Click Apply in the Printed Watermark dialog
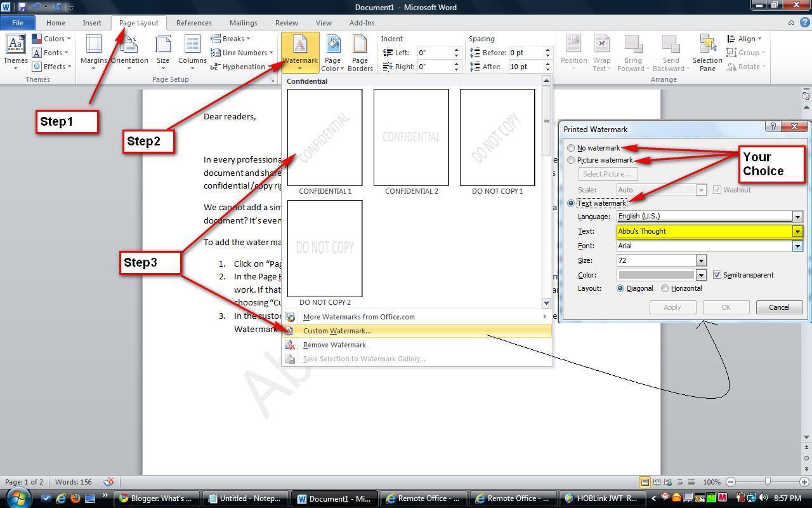This screenshot has width=812, height=508. click(x=672, y=307)
